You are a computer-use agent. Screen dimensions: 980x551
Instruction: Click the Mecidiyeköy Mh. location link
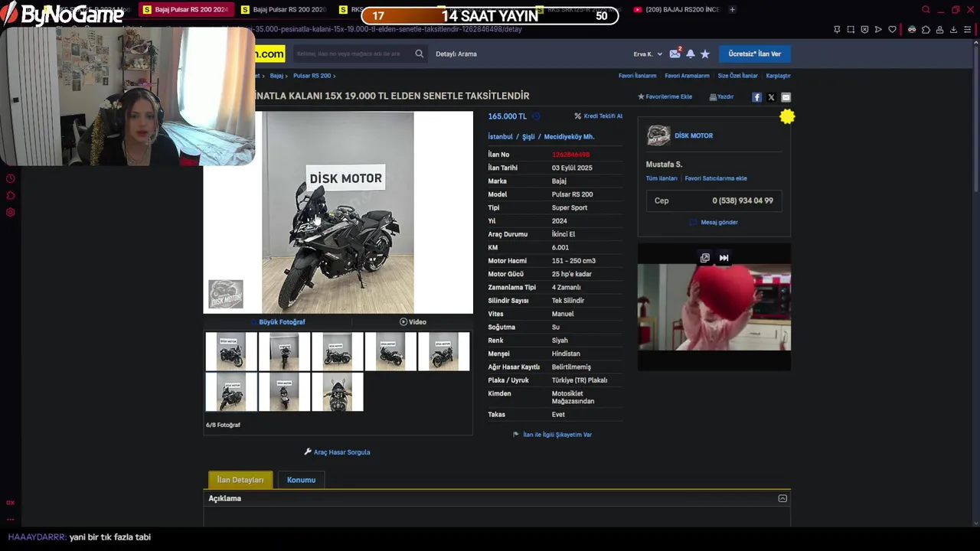(x=569, y=137)
